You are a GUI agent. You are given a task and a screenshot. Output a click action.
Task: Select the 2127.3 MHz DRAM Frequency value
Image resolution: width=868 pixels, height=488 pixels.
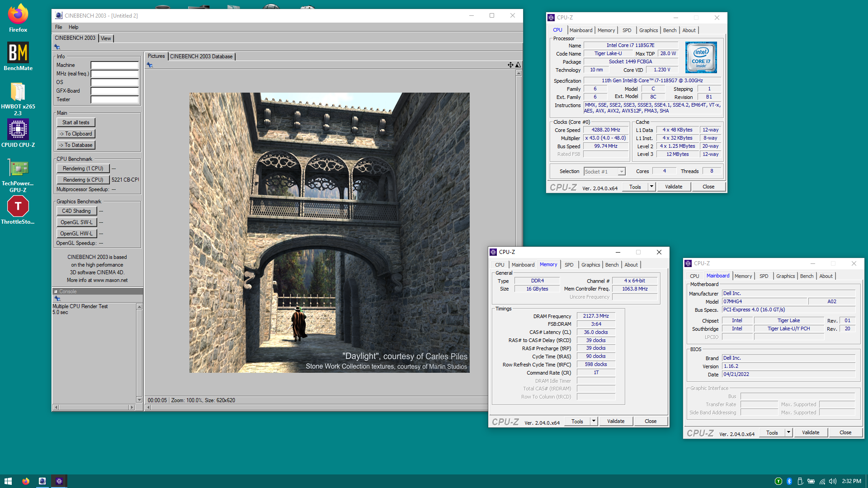point(596,316)
